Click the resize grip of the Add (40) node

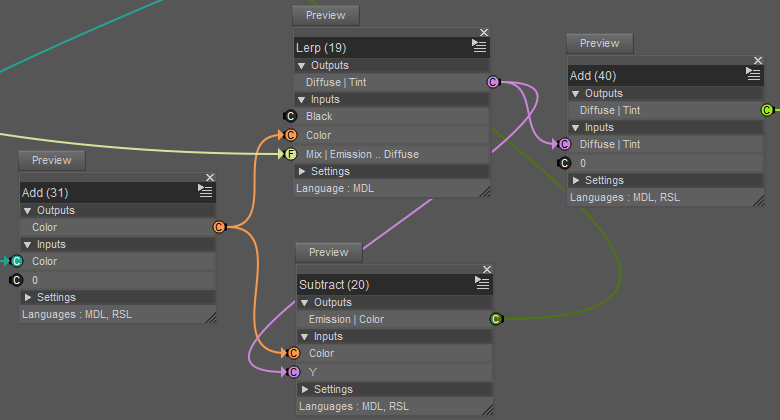tap(759, 201)
